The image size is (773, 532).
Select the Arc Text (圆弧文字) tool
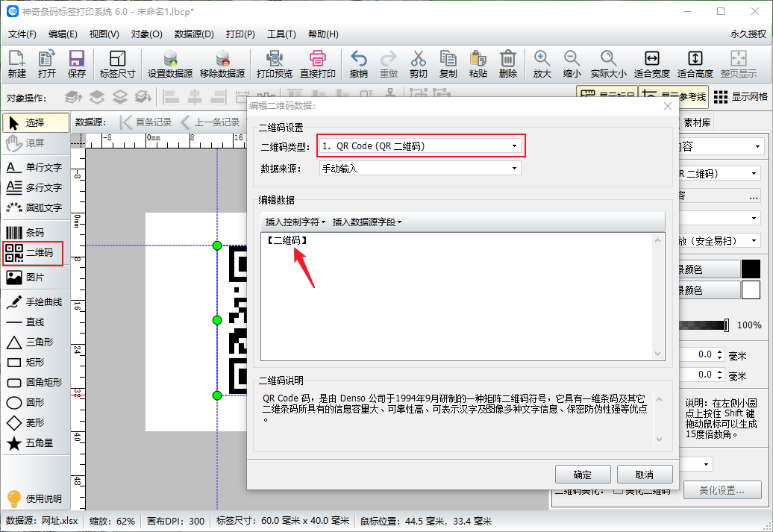tap(36, 208)
